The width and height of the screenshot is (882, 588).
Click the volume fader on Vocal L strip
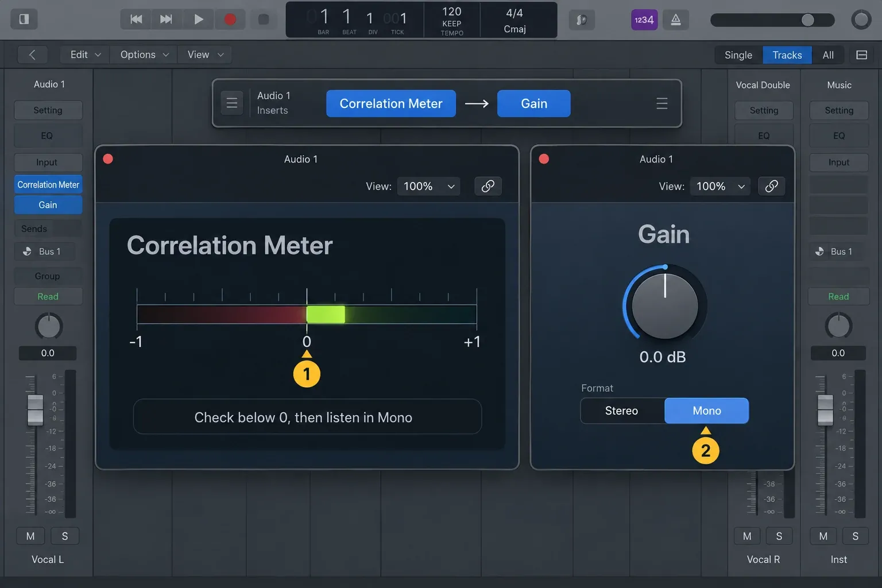coord(35,409)
